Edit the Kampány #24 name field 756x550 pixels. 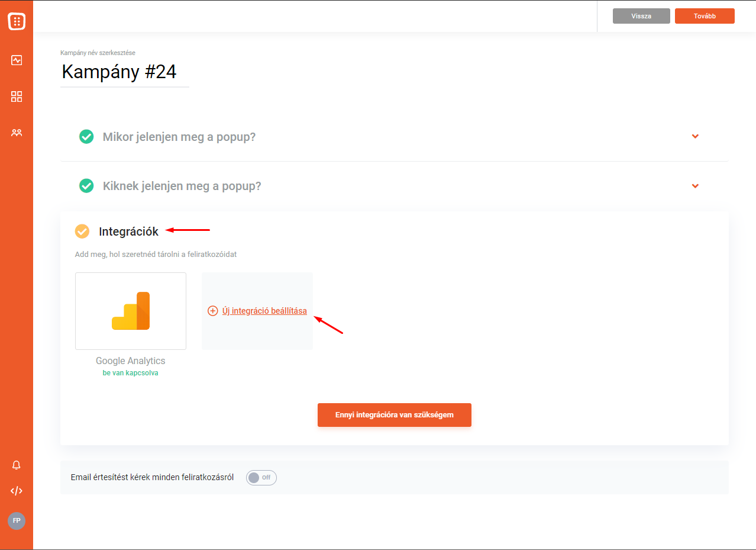(125, 72)
